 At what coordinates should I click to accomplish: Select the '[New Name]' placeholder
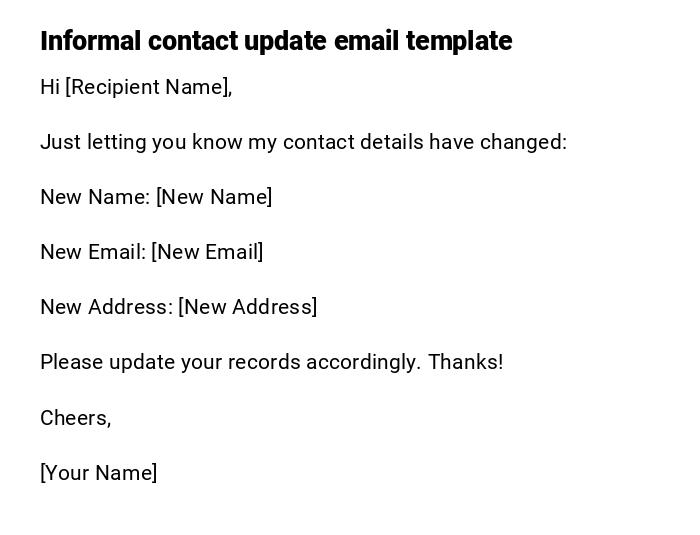[x=214, y=197]
